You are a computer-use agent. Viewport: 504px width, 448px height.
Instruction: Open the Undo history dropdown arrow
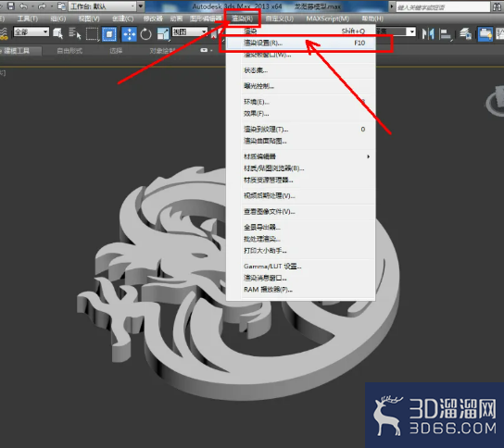coord(32,6)
